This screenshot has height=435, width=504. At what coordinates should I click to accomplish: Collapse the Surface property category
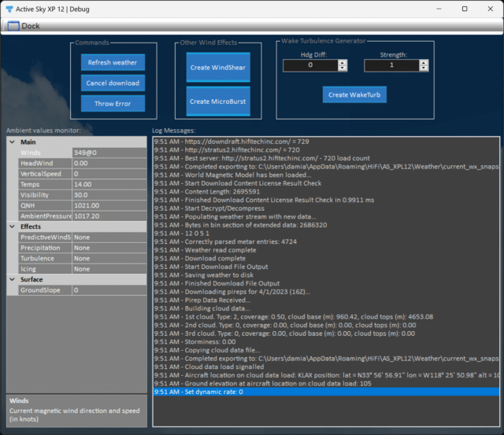[x=13, y=279]
